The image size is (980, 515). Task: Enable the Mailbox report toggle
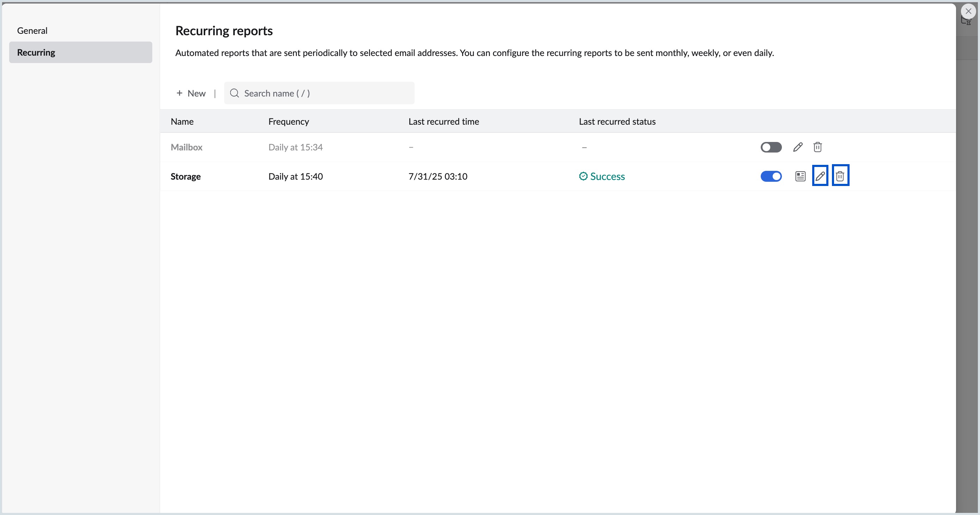coord(771,147)
